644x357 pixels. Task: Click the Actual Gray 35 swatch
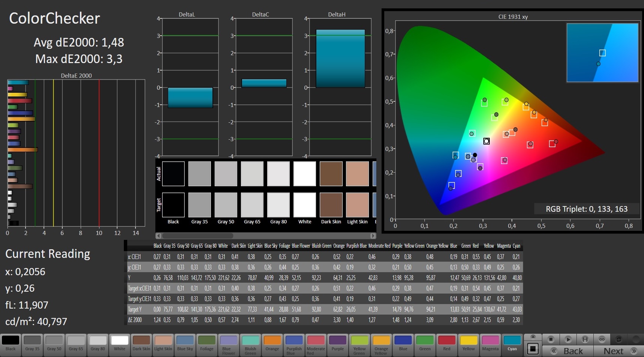tap(200, 174)
